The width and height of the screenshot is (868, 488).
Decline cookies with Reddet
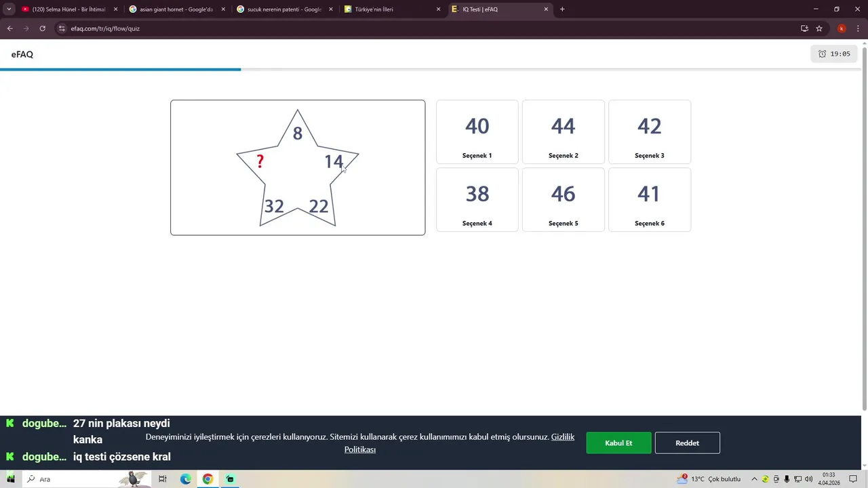(x=687, y=443)
